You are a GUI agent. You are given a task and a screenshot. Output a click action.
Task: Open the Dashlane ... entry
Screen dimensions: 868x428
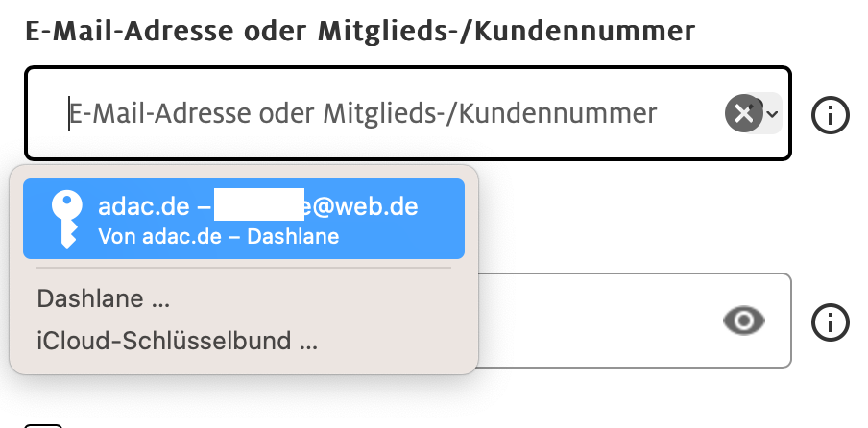click(x=104, y=299)
